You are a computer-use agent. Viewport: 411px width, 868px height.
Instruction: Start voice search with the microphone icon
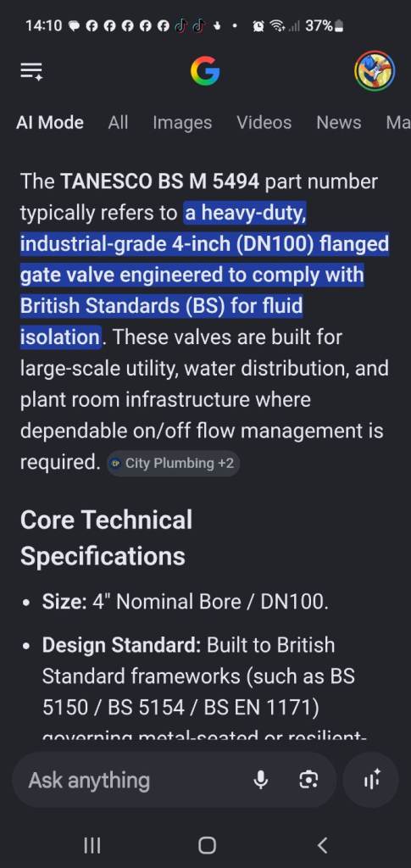click(x=260, y=780)
